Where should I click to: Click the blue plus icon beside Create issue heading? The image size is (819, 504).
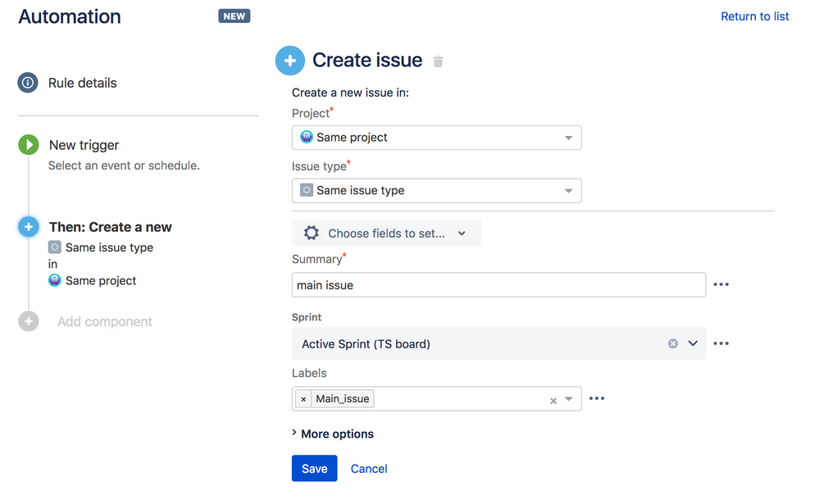tap(290, 61)
